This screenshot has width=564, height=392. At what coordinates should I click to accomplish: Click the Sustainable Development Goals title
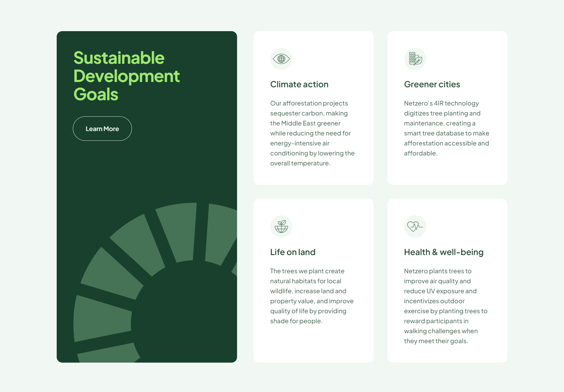126,76
